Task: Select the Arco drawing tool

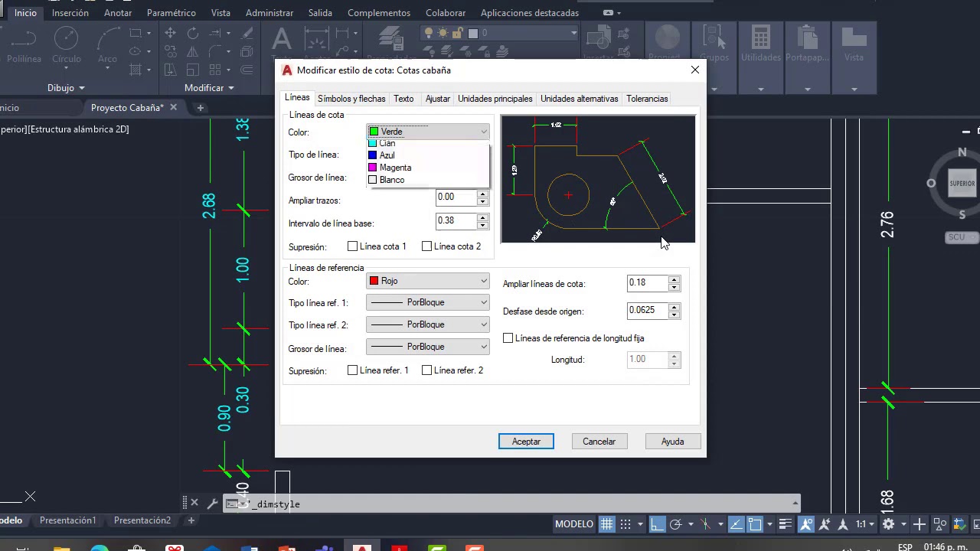Action: pyautogui.click(x=108, y=46)
